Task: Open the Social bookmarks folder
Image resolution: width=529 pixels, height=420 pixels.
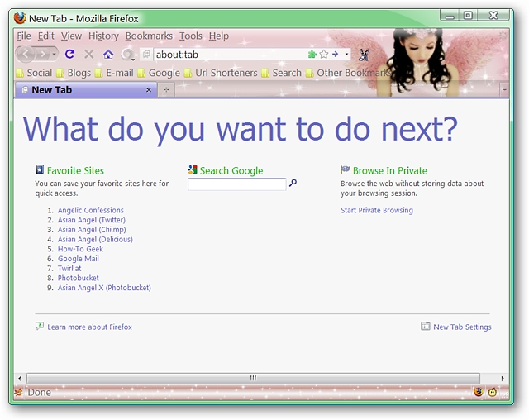Action: [34, 73]
